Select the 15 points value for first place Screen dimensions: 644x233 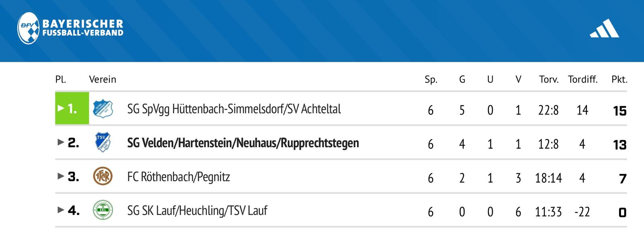[619, 110]
